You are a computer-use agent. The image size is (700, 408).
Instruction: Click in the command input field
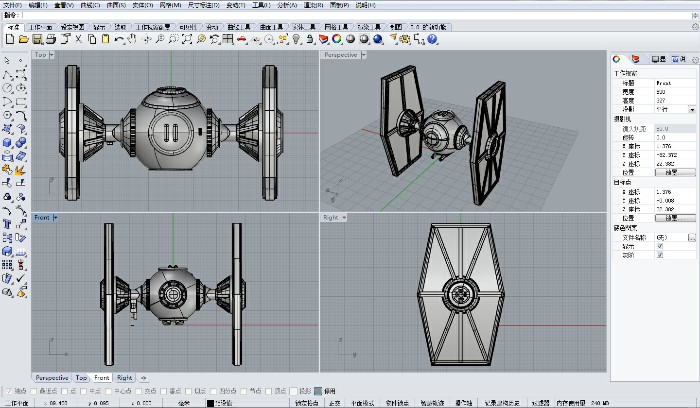tap(355, 15)
